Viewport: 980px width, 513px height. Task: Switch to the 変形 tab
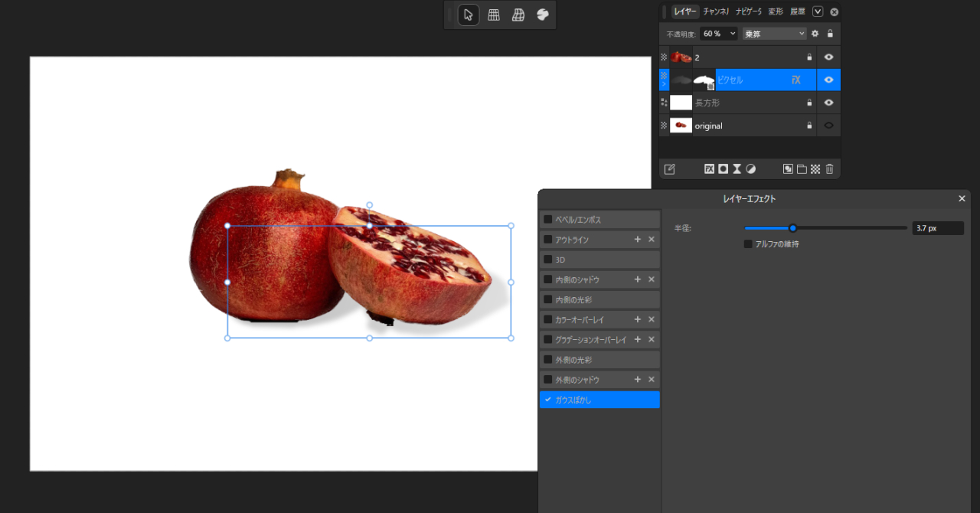coord(776,11)
